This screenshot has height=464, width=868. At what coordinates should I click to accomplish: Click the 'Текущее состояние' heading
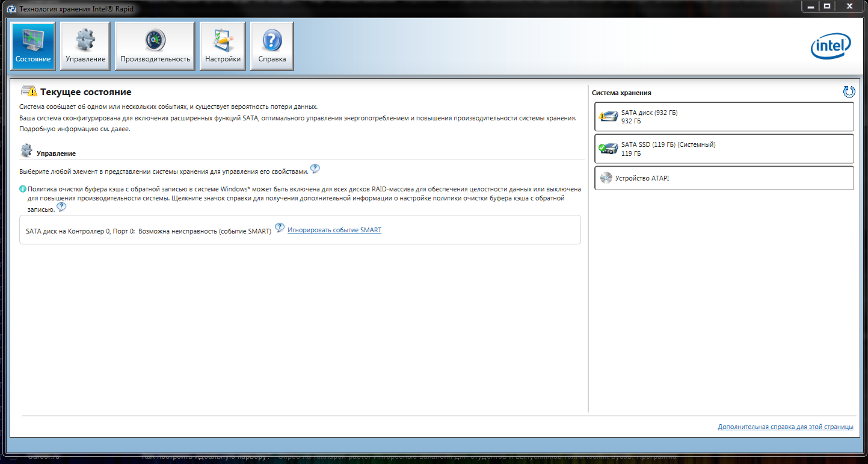tap(85, 92)
